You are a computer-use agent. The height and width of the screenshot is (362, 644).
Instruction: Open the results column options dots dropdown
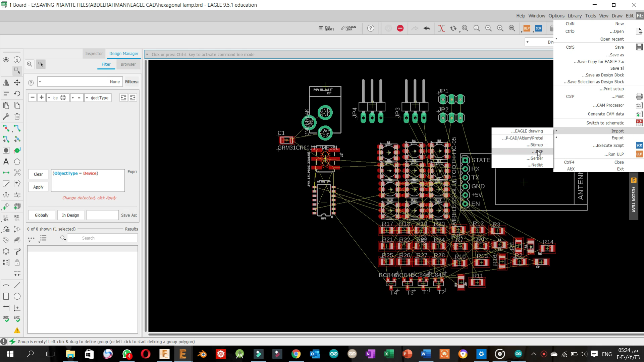[x=31, y=239]
